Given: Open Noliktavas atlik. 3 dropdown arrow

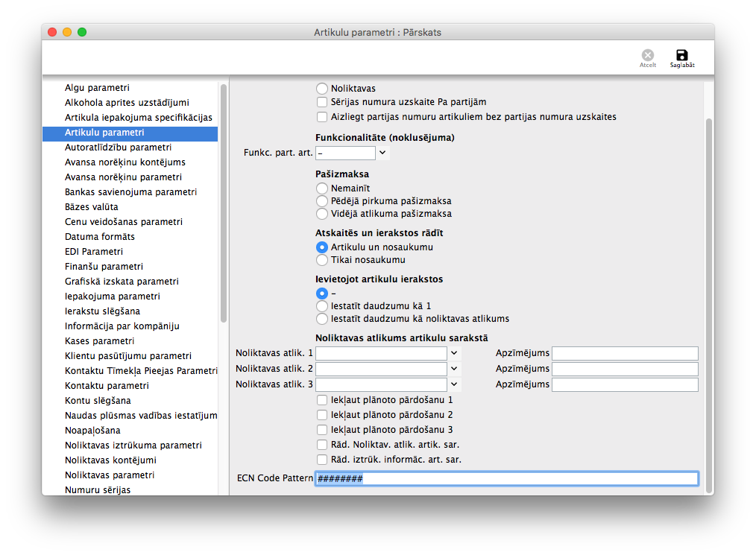Looking at the screenshot, I should click(x=454, y=384).
